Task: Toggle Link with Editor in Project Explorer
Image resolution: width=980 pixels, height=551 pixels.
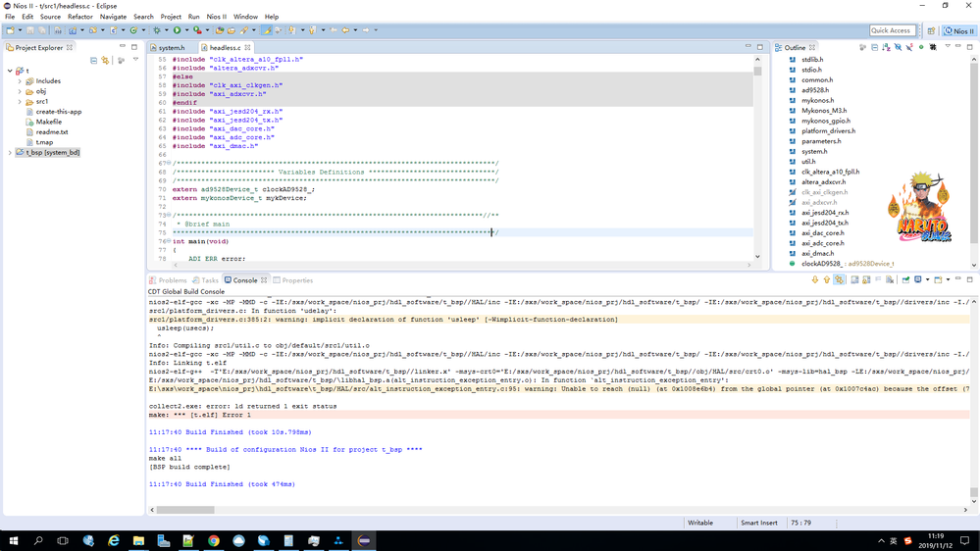Action: 105,60
